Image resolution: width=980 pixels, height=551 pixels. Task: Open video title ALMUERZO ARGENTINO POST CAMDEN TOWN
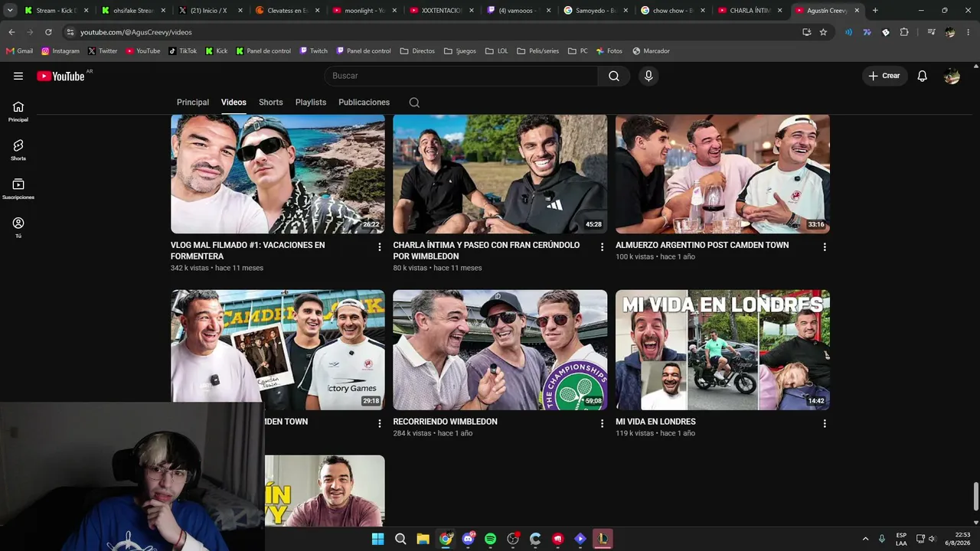pos(702,246)
